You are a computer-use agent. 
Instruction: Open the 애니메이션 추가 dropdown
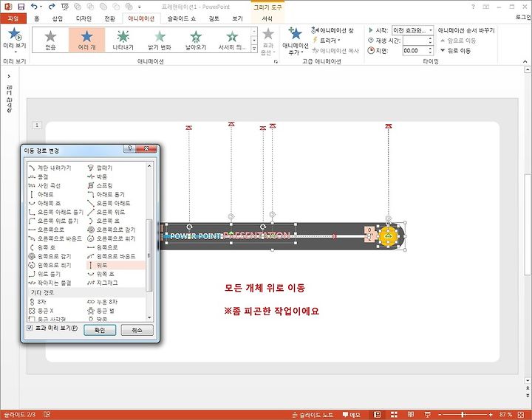(x=295, y=41)
